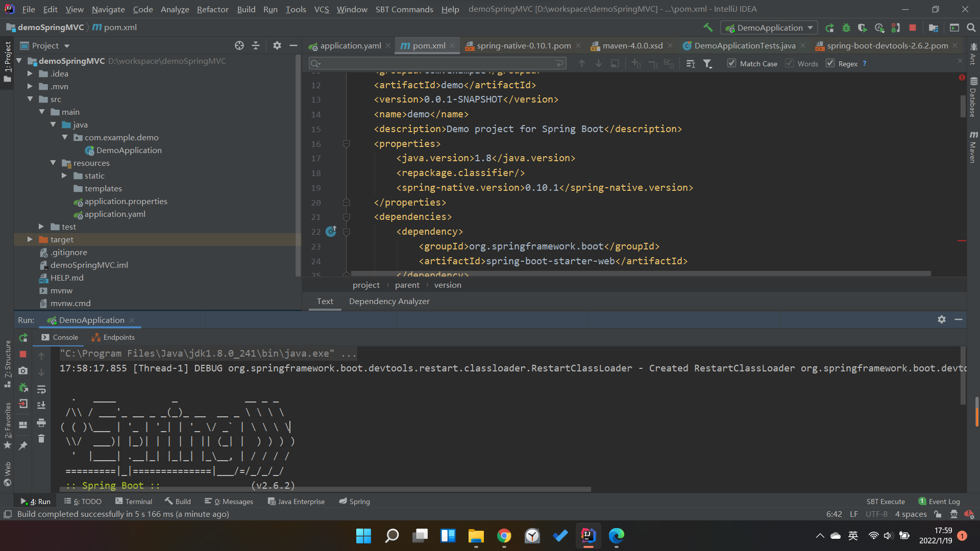Click the soft-wrap icon in console toolbar
The image size is (980, 551).
(x=41, y=389)
